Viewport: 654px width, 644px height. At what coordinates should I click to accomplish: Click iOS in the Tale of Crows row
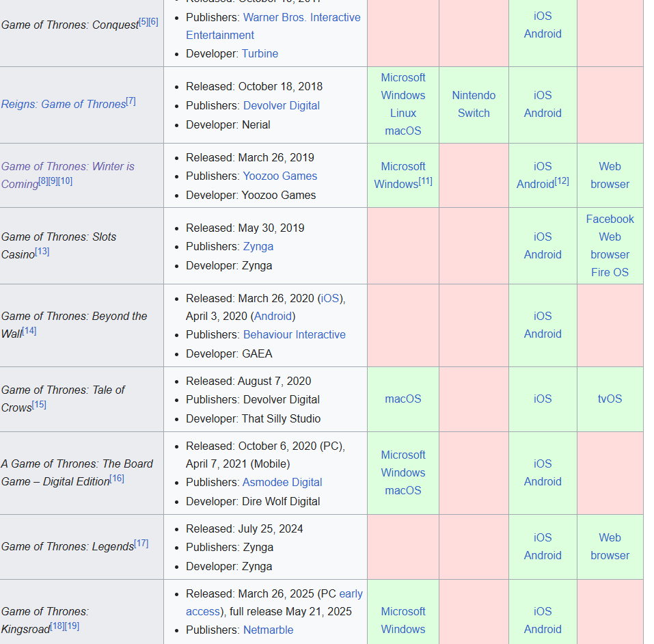click(x=543, y=399)
